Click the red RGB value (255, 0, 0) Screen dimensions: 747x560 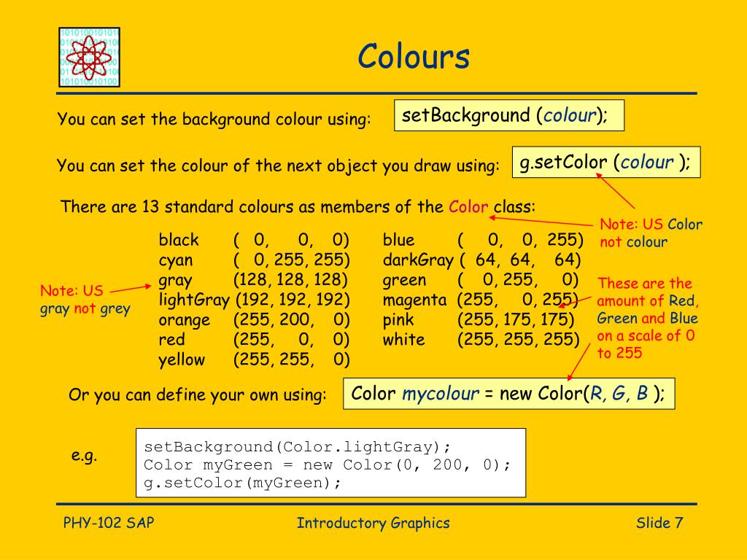pyautogui.click(x=292, y=340)
